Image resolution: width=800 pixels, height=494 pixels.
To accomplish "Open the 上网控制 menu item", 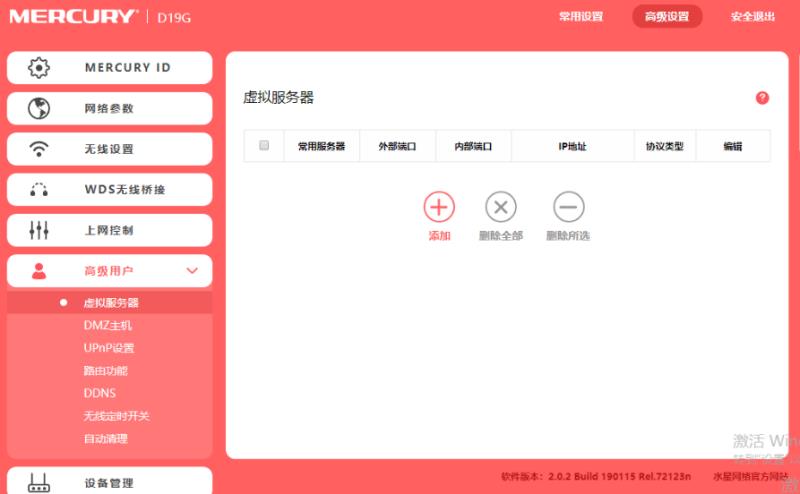I will click(x=110, y=230).
